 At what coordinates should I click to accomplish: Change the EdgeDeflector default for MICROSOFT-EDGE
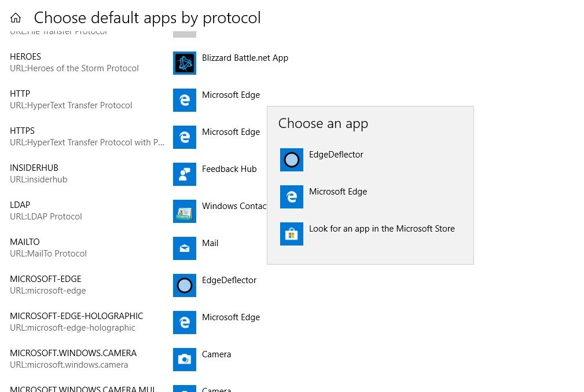click(x=229, y=280)
